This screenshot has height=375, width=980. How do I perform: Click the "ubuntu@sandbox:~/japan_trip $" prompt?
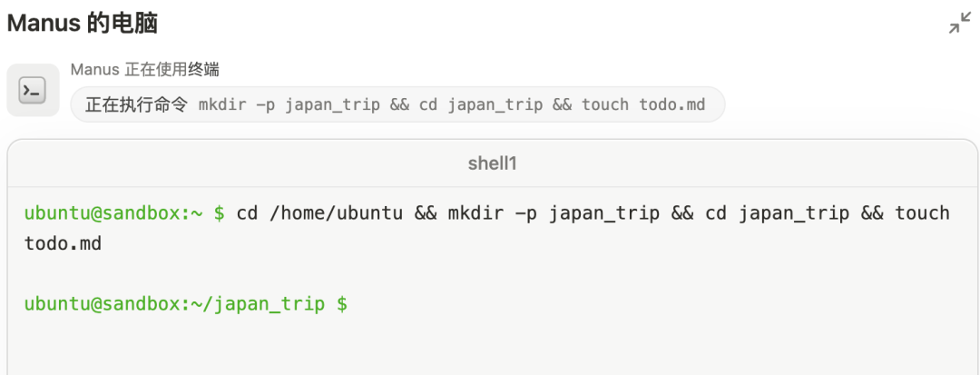[x=185, y=304]
